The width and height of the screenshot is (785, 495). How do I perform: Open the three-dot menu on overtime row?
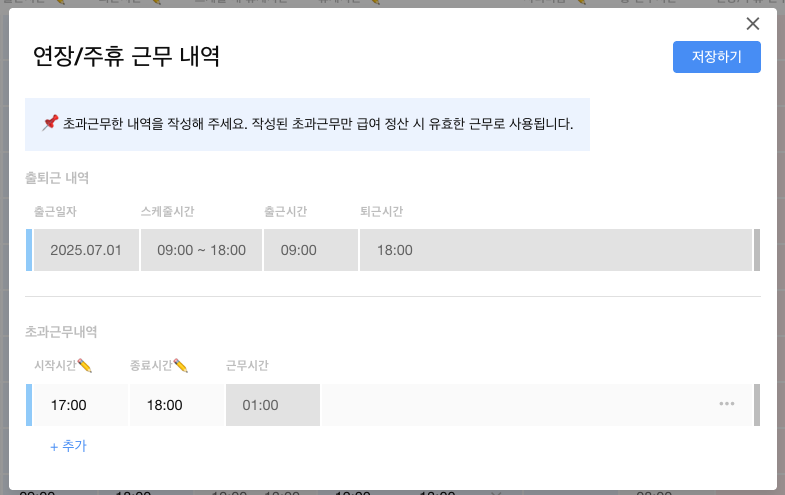click(x=726, y=403)
